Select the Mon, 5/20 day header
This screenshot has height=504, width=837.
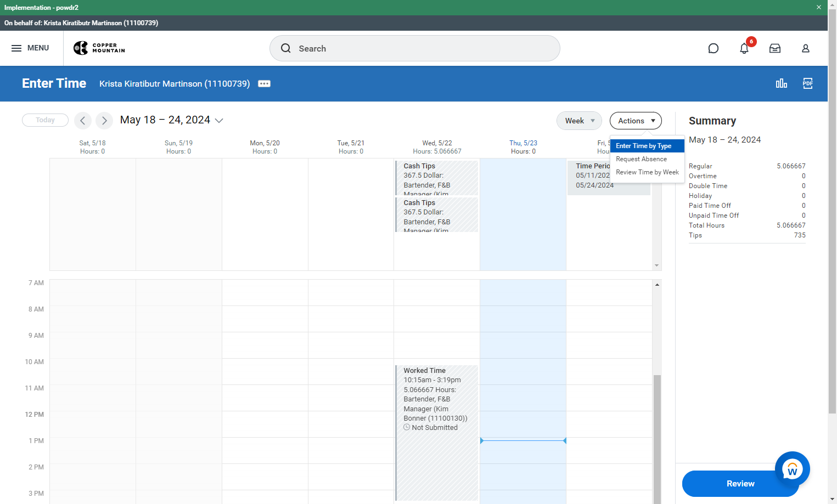click(265, 147)
